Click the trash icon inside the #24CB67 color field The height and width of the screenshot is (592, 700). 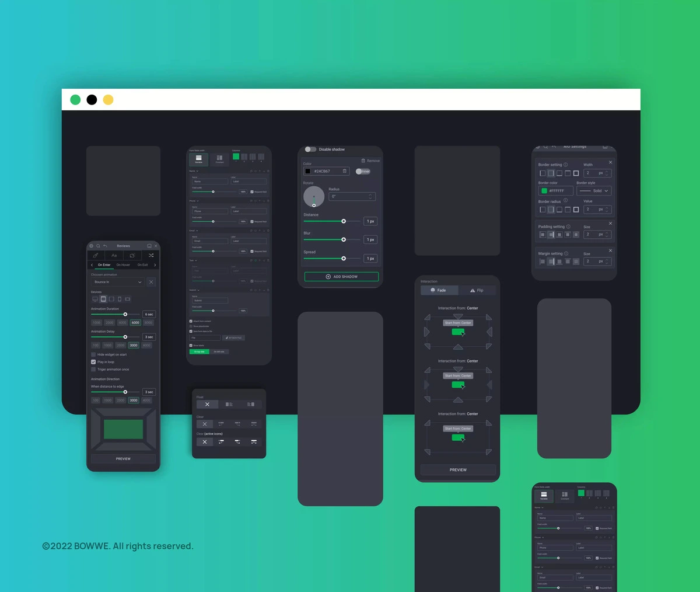tap(345, 171)
